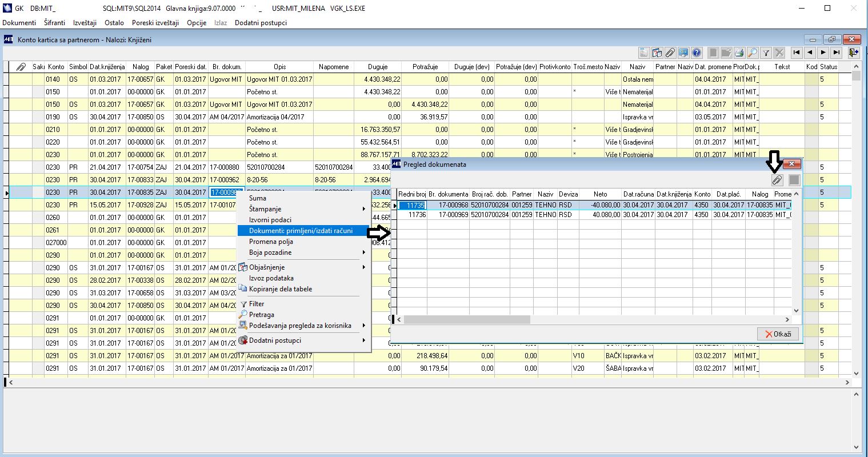Open Poreski izveštaji menu
This screenshot has width=868, height=457.
(x=155, y=23)
